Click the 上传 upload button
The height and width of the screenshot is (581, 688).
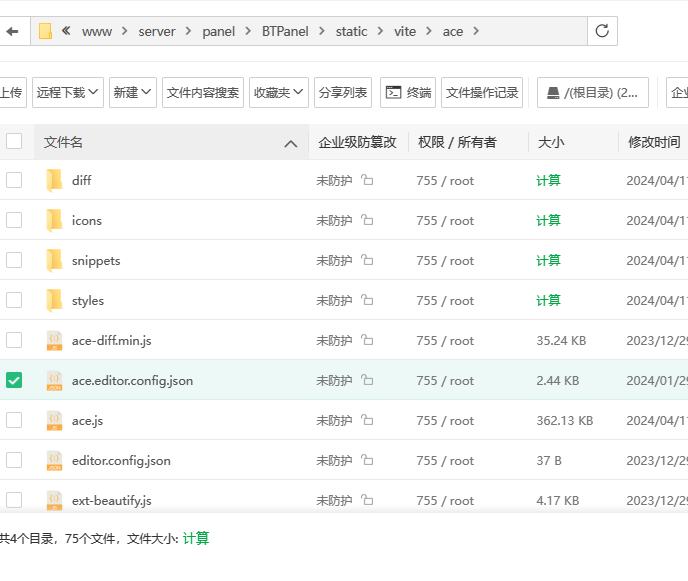[12, 93]
